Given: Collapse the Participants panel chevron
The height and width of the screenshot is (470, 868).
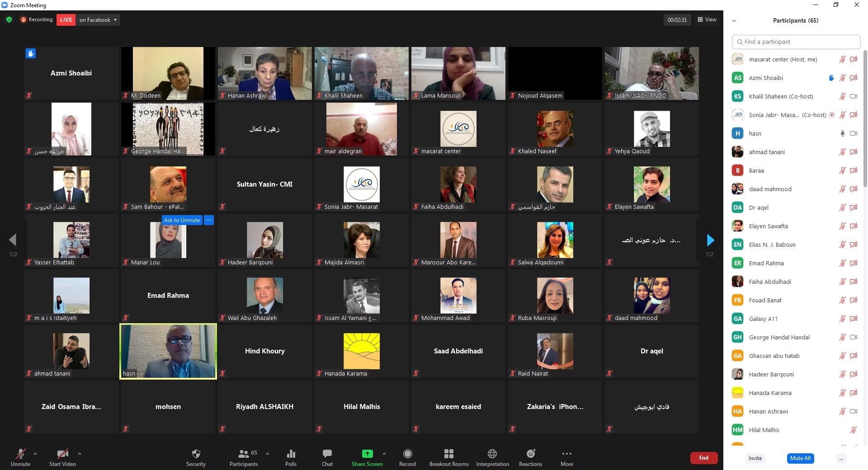Looking at the screenshot, I should [x=734, y=21].
